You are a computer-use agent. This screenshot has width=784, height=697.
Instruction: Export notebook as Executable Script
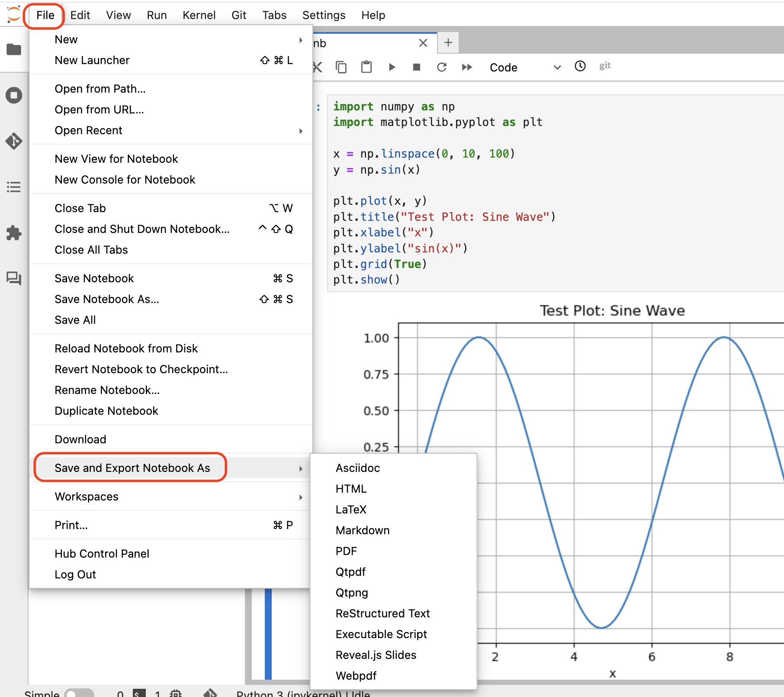pyautogui.click(x=393, y=634)
